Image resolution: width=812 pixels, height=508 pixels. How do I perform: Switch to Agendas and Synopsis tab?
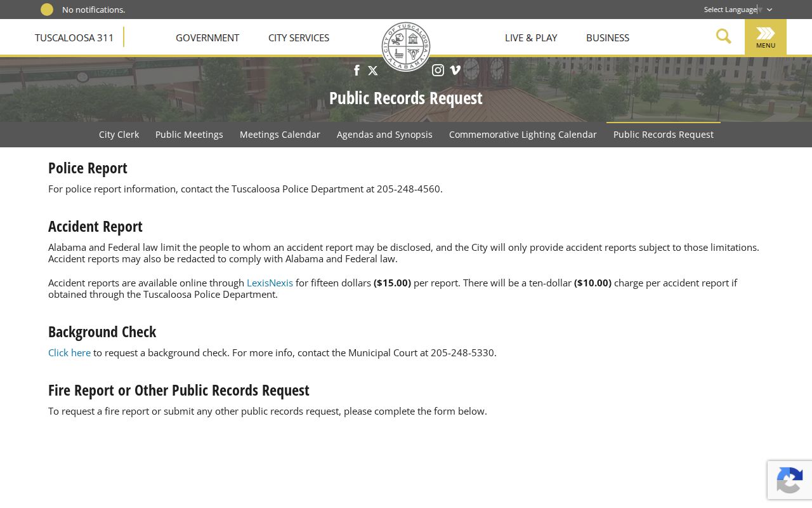(384, 135)
